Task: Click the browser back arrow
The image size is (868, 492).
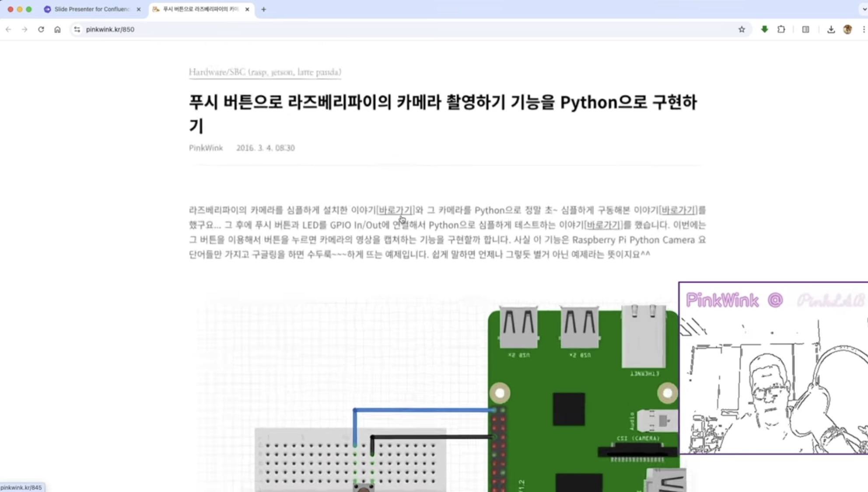Action: [8, 29]
